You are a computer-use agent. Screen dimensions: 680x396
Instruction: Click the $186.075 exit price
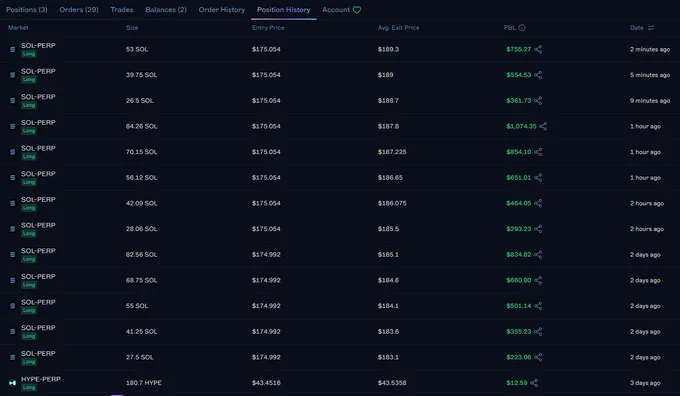point(392,203)
